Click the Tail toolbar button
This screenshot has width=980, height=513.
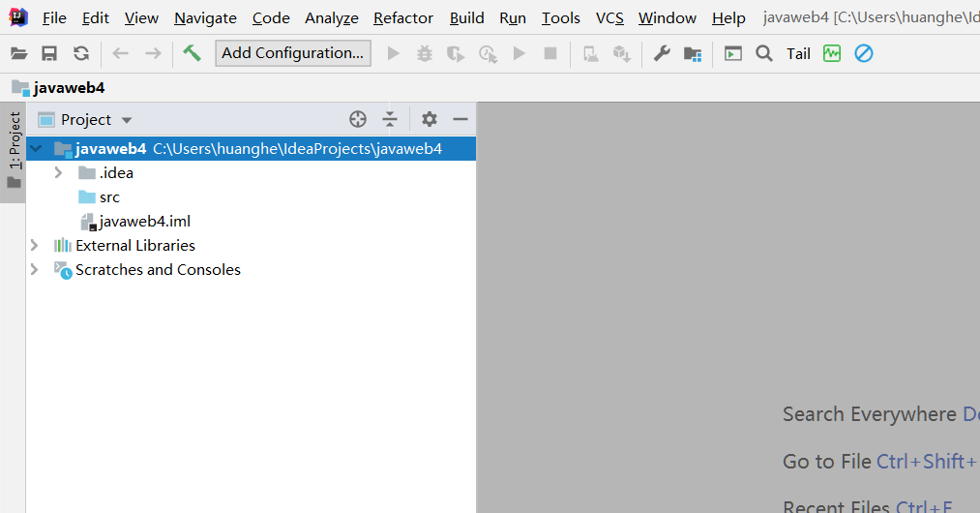pos(798,54)
